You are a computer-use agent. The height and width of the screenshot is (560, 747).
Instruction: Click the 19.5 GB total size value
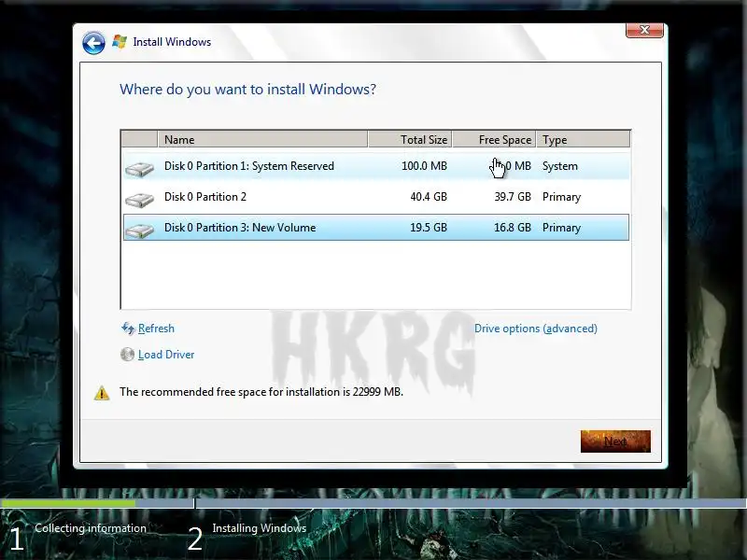[x=429, y=228]
